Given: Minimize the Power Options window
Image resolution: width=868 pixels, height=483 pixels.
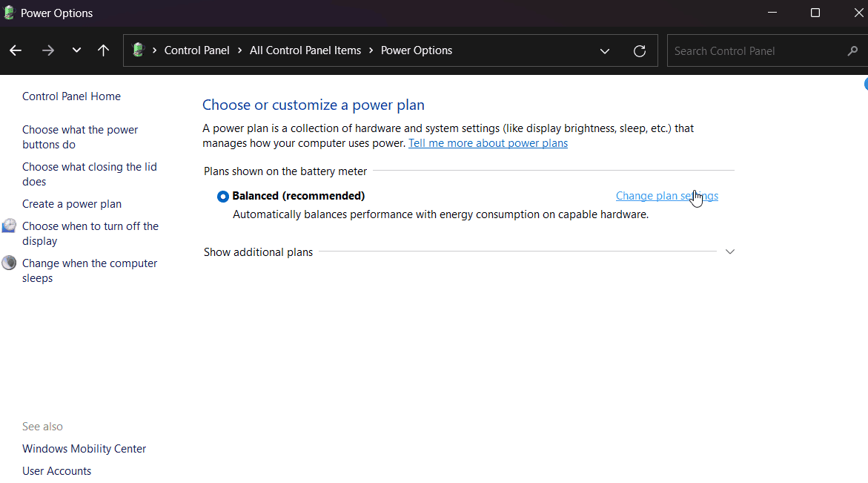Looking at the screenshot, I should click(772, 13).
